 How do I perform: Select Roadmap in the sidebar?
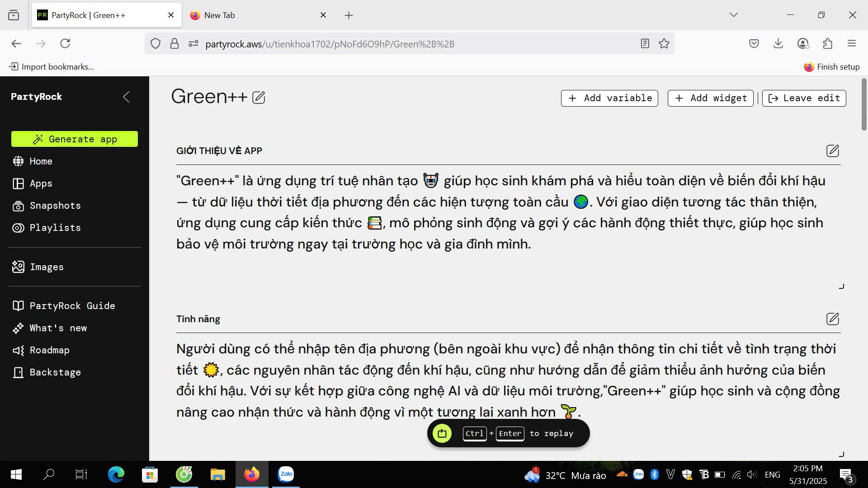[50, 350]
